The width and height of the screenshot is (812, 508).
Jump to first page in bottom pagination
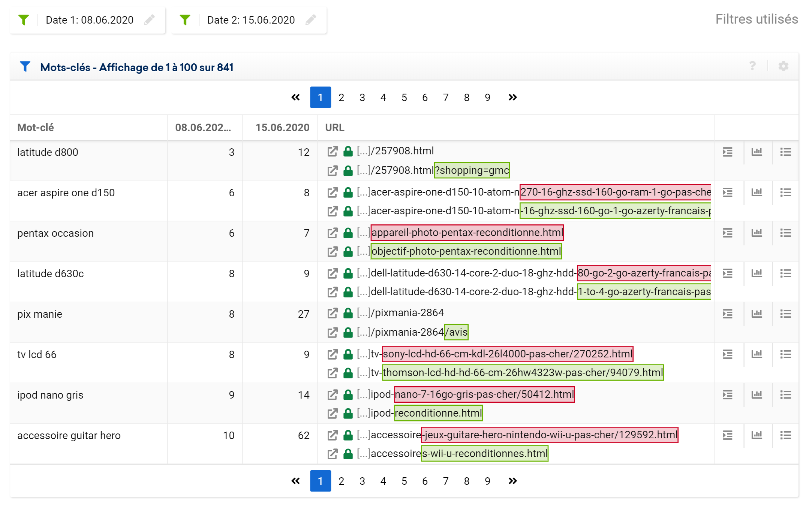(295, 481)
